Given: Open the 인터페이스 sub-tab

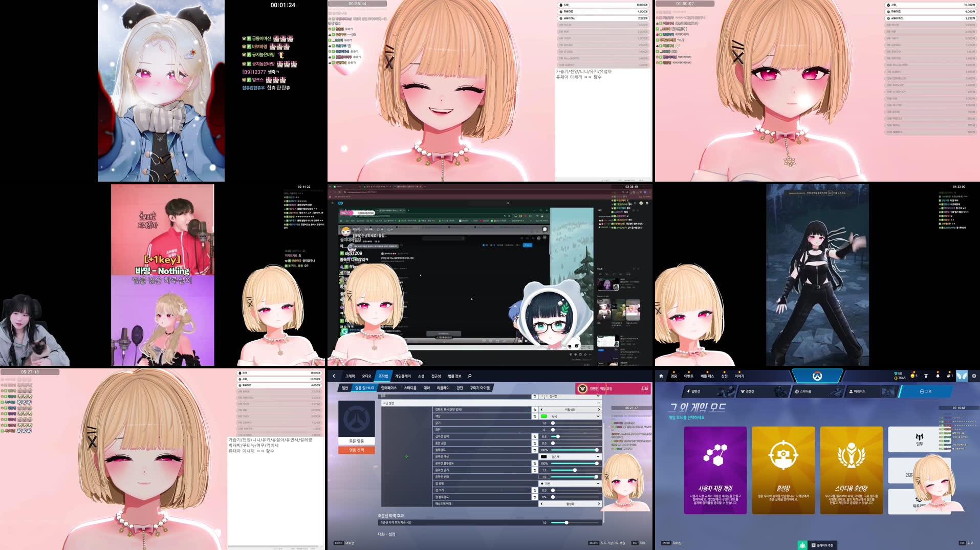Looking at the screenshot, I should coord(388,388).
